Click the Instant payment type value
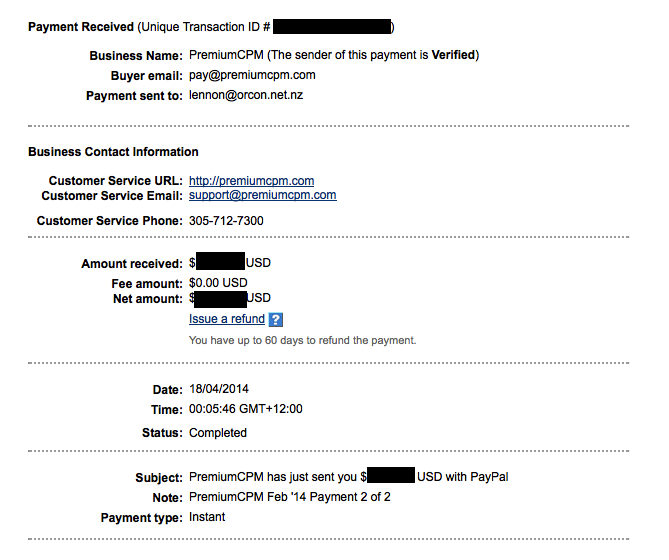Screen dimensions: 669x560 (x=207, y=517)
